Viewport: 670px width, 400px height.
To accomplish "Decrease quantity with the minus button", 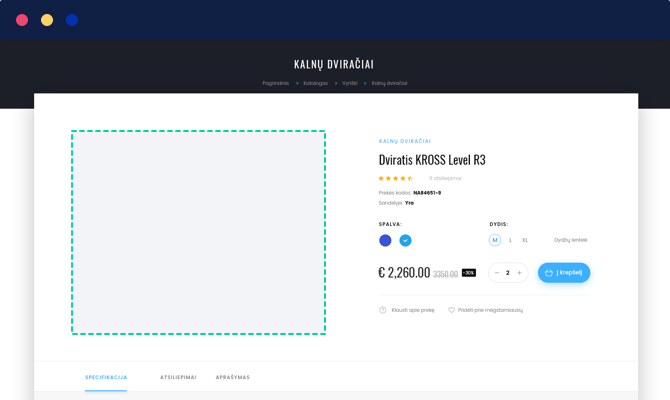I will pos(497,273).
